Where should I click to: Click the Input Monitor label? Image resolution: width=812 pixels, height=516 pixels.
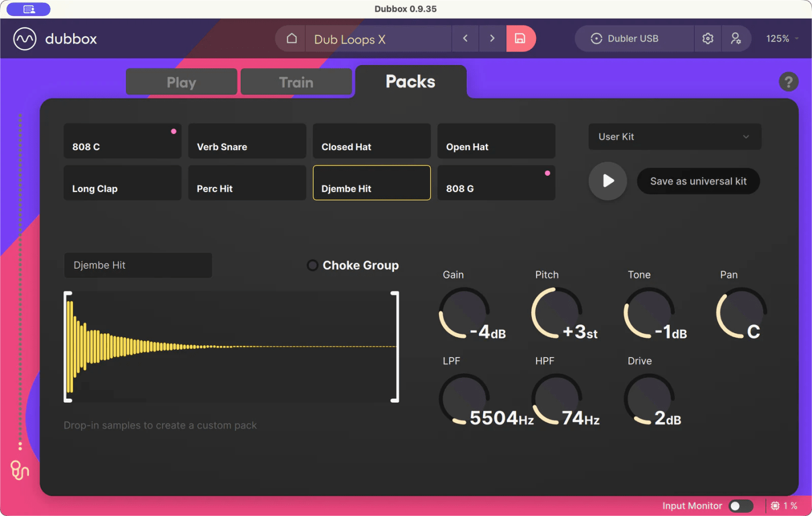click(x=693, y=506)
